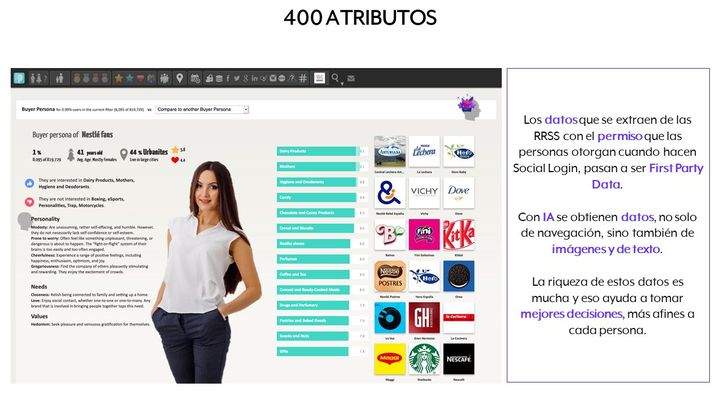This screenshot has height=405, width=720.
Task: Select the family couple toolbar icon
Action: [59, 79]
